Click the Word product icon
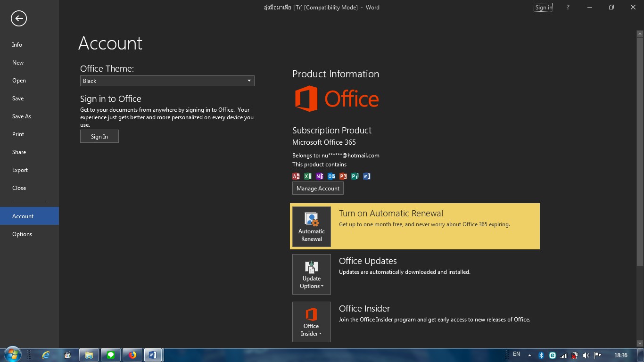This screenshot has width=644, height=362. [367, 176]
